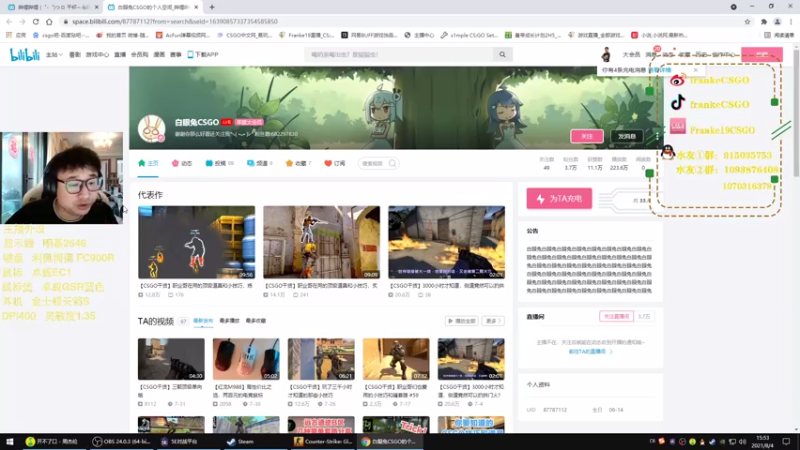Screen dimensions: 800x450
Task: Open the Windows notification center icon
Action: [786, 441]
